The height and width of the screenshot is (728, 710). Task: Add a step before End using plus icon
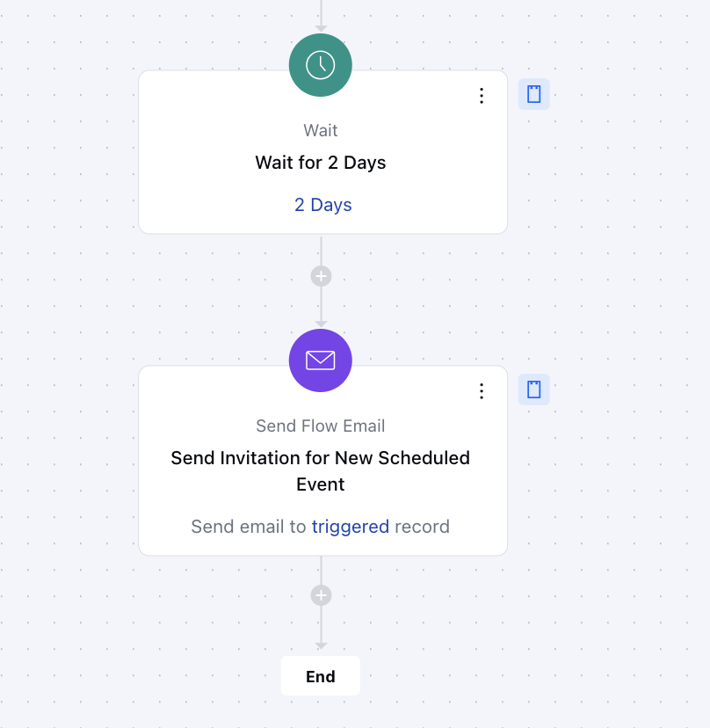pos(321,595)
